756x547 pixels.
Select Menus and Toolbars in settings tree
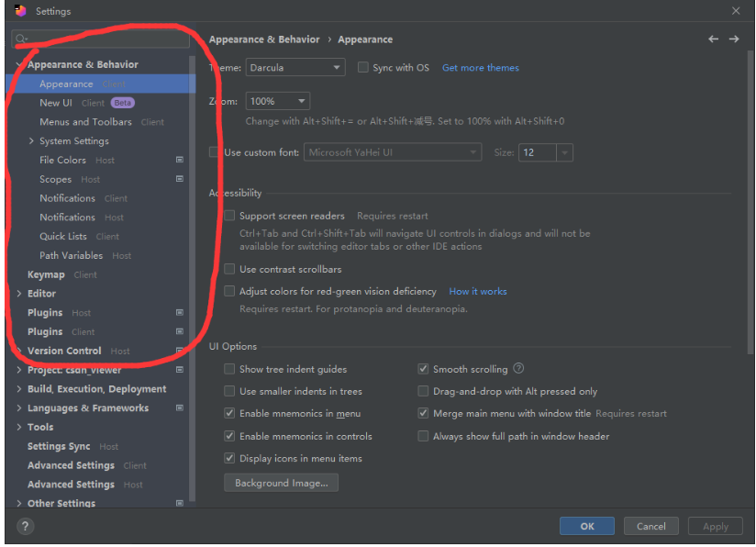point(85,122)
